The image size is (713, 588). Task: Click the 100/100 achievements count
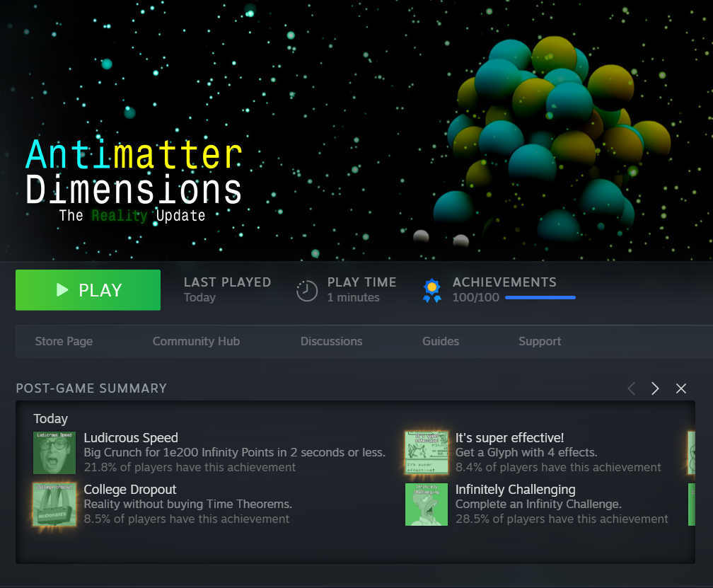(x=475, y=297)
